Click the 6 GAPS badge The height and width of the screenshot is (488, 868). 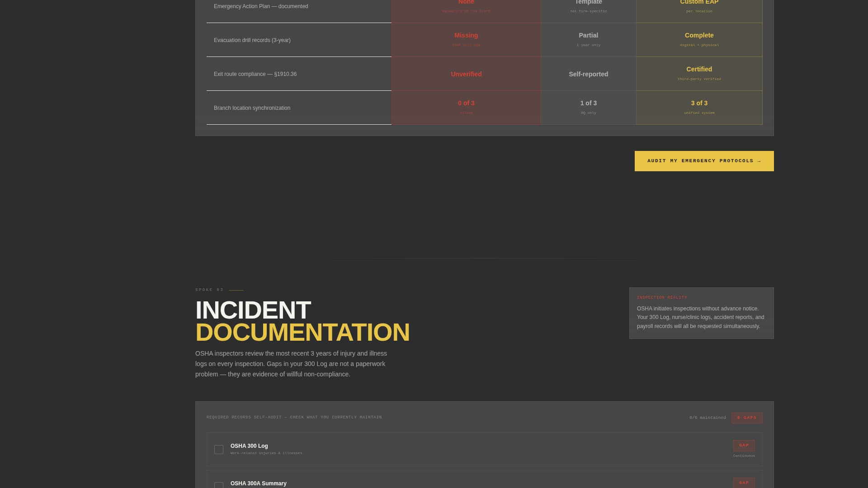click(x=746, y=418)
